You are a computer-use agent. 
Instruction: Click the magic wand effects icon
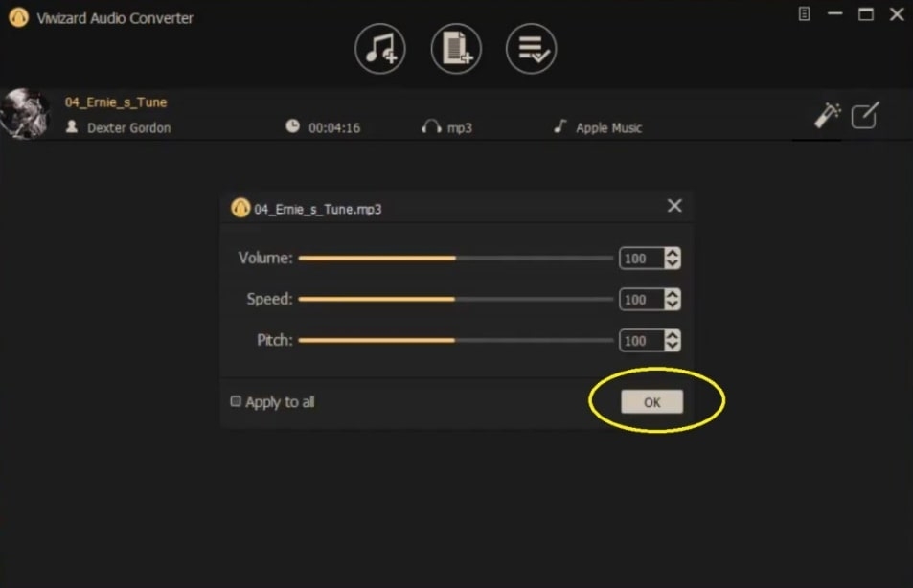[x=828, y=115]
